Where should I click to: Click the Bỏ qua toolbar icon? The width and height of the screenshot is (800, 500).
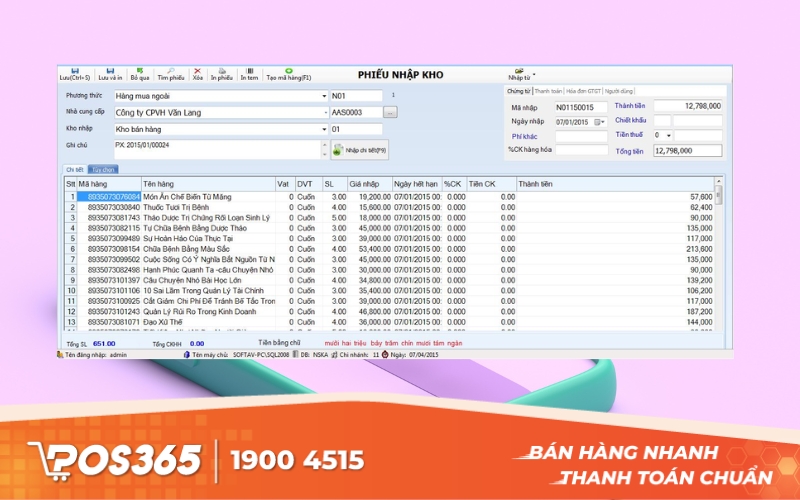pyautogui.click(x=140, y=74)
